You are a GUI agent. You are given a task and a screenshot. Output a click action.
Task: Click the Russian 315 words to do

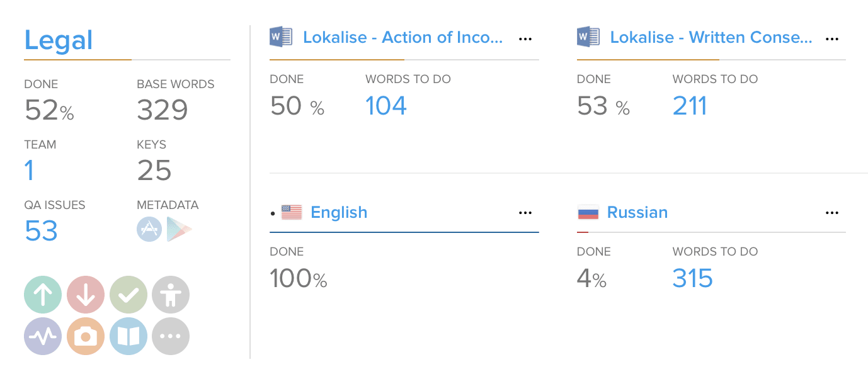click(x=692, y=278)
